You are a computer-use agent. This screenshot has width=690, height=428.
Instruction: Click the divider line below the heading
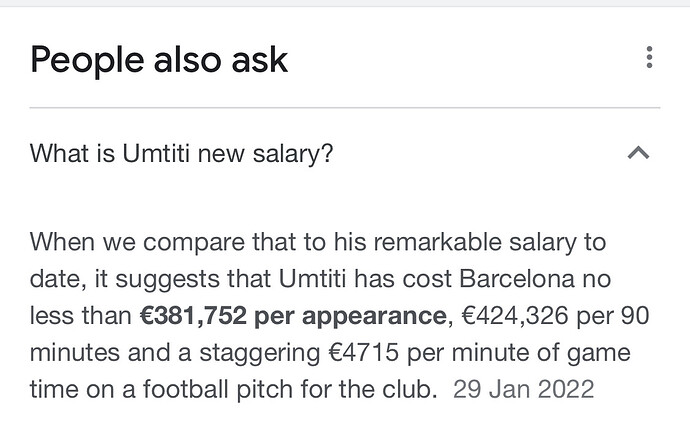[345, 107]
